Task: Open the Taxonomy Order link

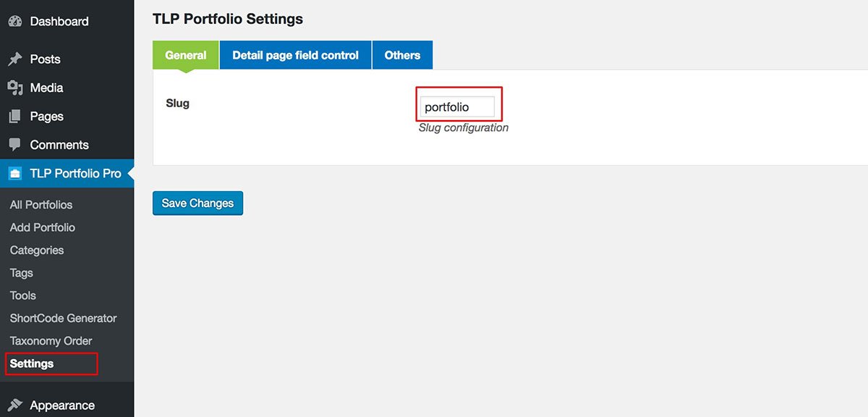Action: (x=51, y=341)
